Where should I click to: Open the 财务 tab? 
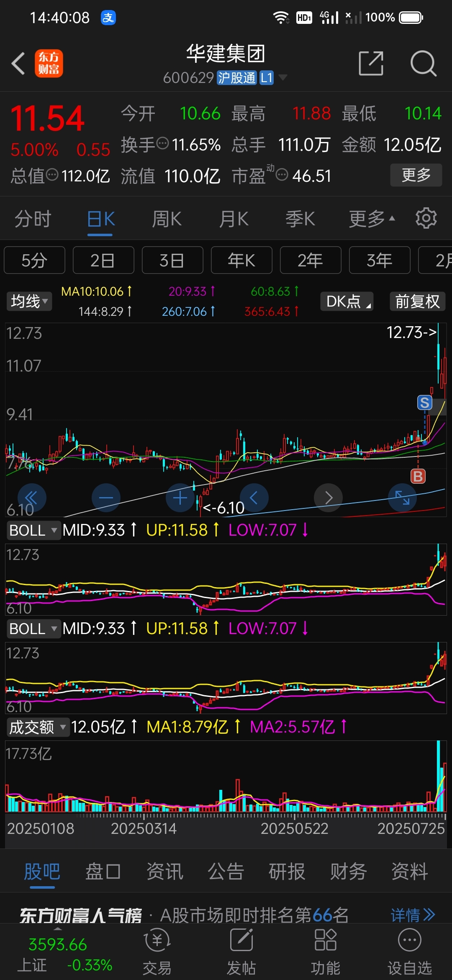click(348, 872)
